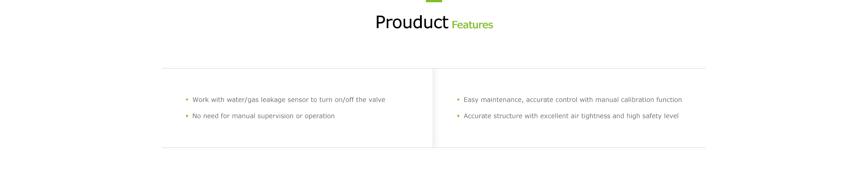This screenshot has width=868, height=184.
Task: Click the green bullet before "Work with water/gas"
Action: coord(187,100)
